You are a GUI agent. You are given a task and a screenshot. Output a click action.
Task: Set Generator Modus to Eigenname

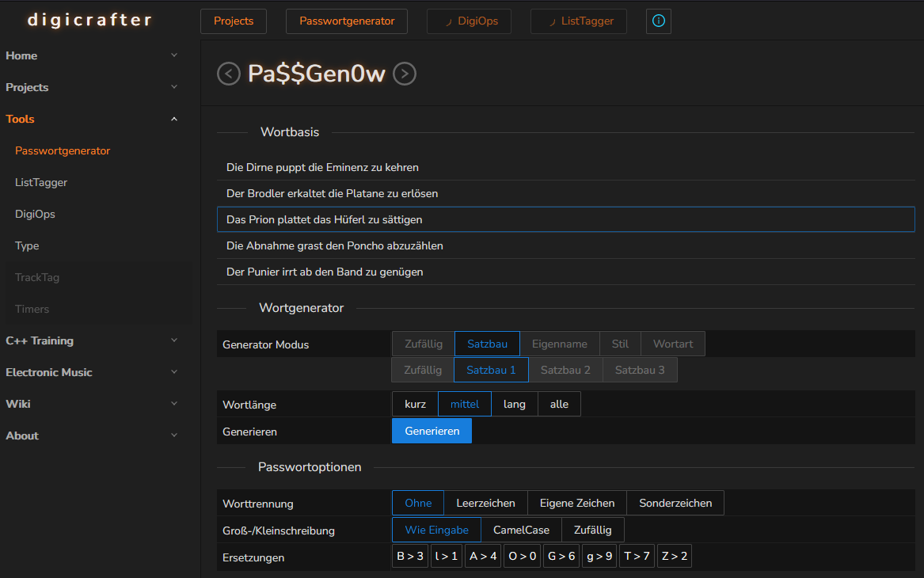click(559, 344)
